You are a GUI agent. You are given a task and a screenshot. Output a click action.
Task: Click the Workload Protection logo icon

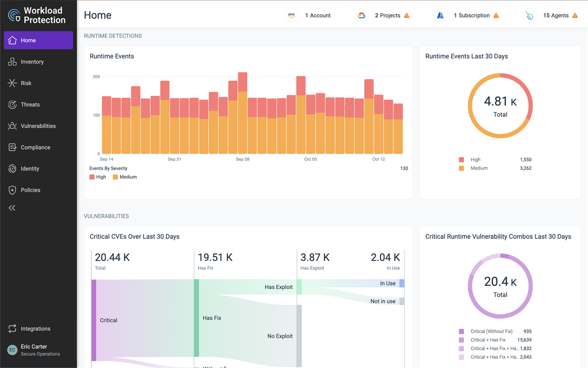tap(14, 15)
